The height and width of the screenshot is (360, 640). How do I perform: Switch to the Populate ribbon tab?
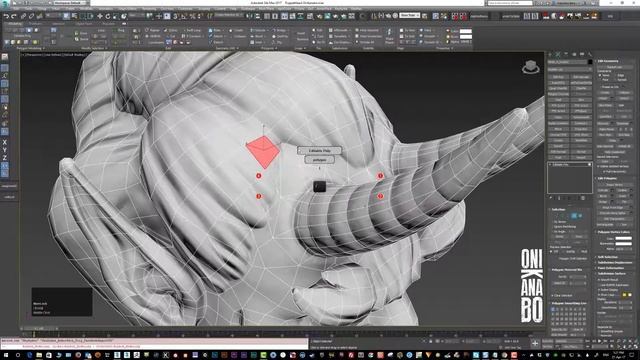pos(108,24)
